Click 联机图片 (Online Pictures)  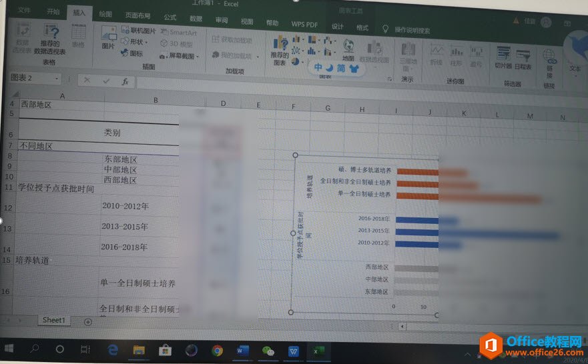(x=138, y=31)
